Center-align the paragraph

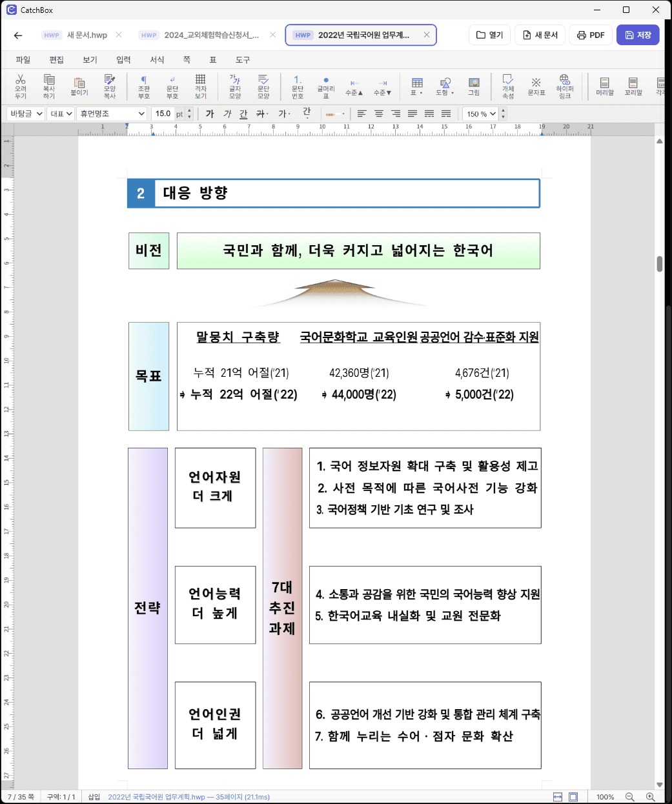379,114
